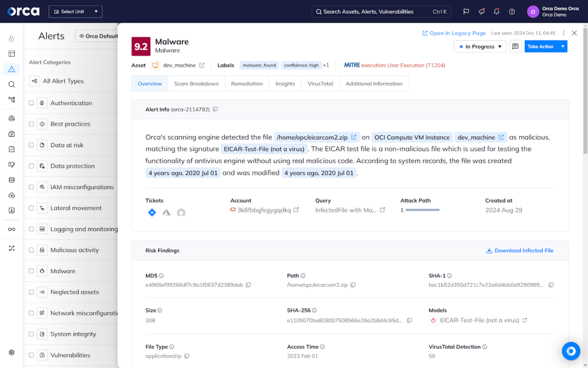The height and width of the screenshot is (368, 588).
Task: Click the Search Assets, Alerts, Vulnerabilities field
Action: coord(381,11)
